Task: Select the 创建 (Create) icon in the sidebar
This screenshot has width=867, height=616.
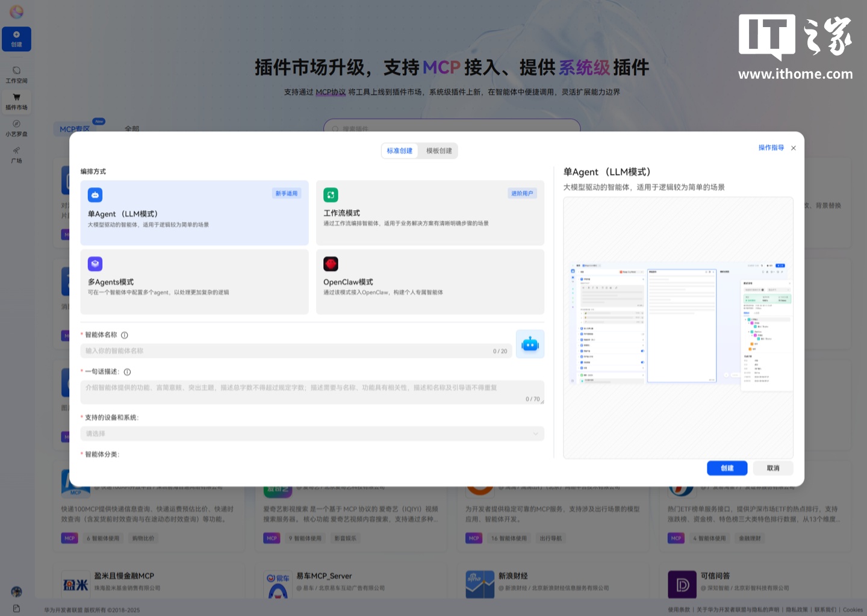Action: click(x=16, y=39)
